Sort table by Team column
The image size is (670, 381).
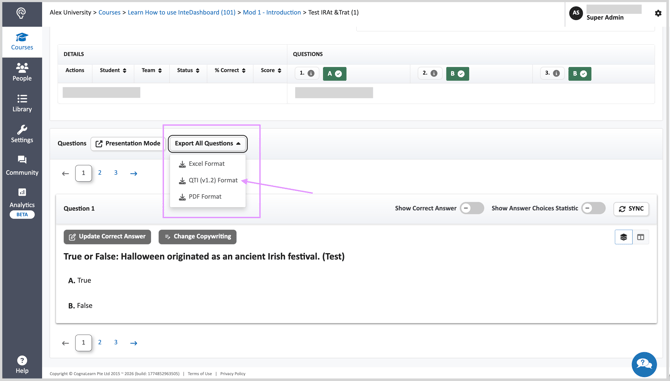pos(152,70)
